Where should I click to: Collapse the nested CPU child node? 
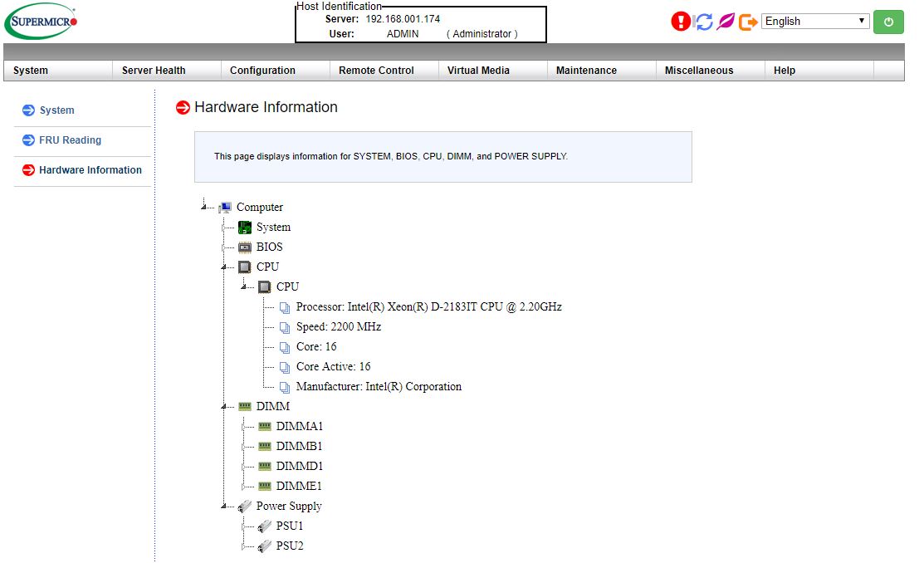(x=244, y=286)
